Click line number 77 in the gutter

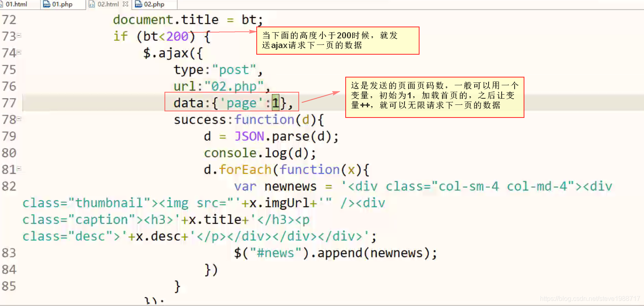click(9, 103)
